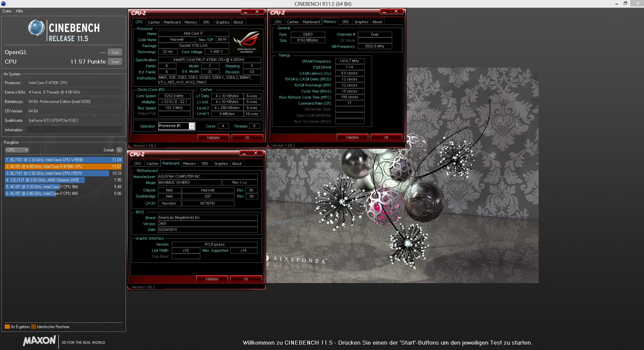The height and width of the screenshot is (350, 644).
Task: Restore down the Cinebench main window
Action: click(x=625, y=3)
